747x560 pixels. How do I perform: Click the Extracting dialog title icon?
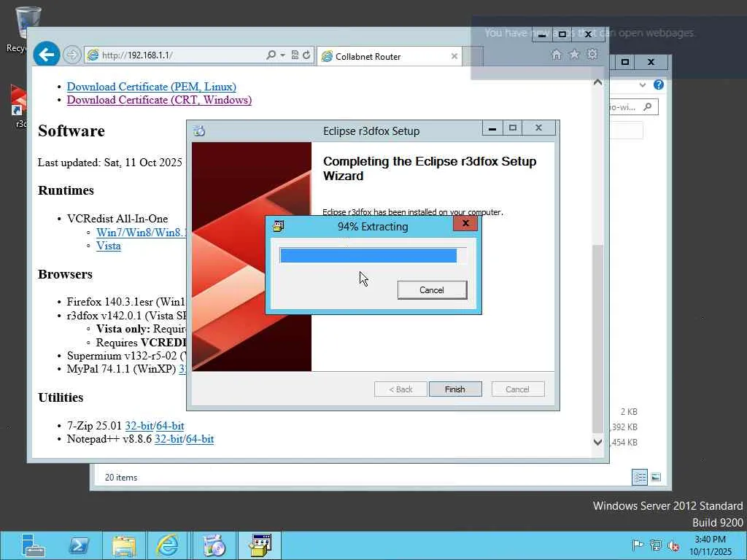point(279,226)
